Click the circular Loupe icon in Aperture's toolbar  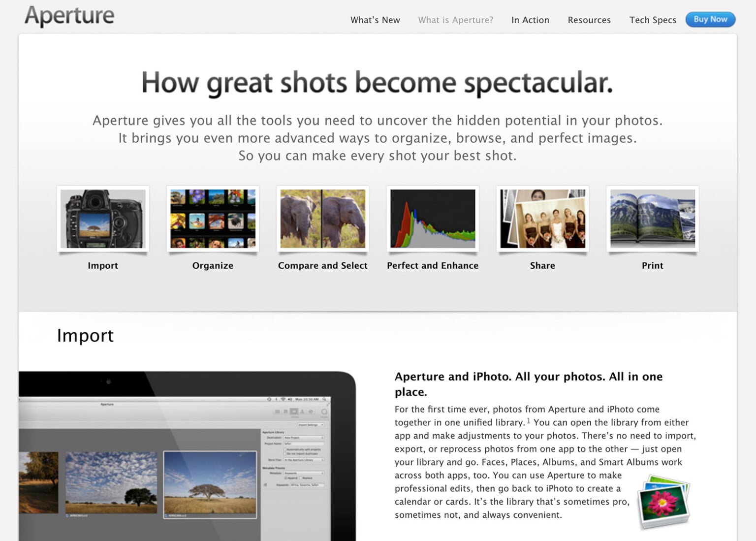[x=324, y=412]
